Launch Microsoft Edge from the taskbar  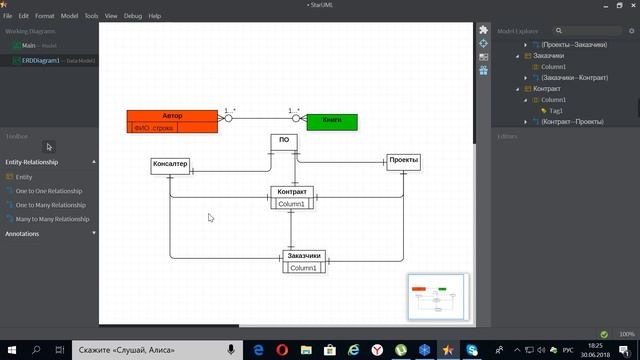258,350
